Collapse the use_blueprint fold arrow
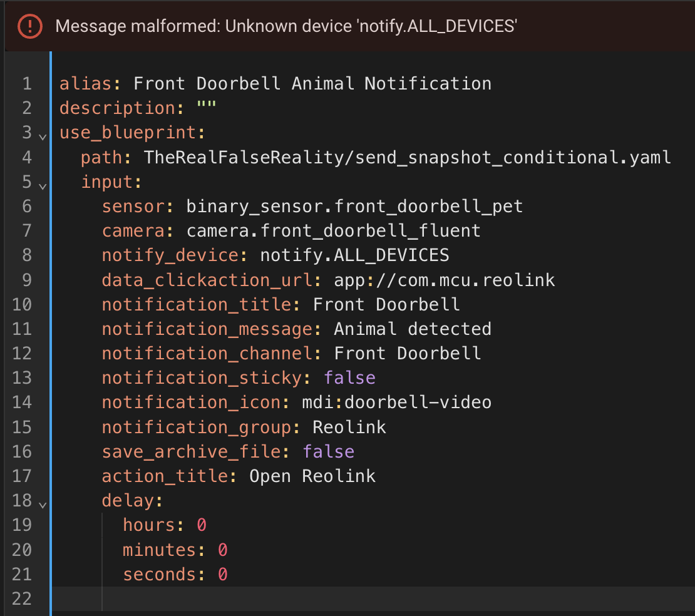 click(42, 135)
